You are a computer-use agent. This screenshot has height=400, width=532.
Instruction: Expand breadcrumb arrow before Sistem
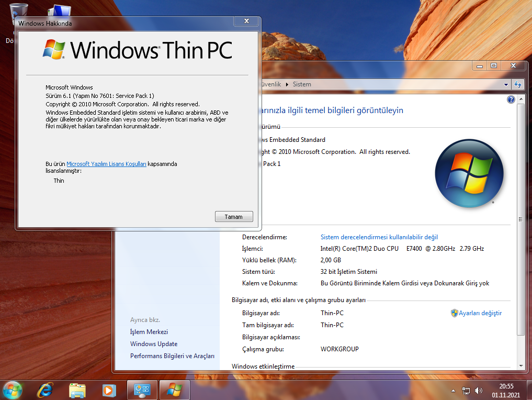coord(287,84)
